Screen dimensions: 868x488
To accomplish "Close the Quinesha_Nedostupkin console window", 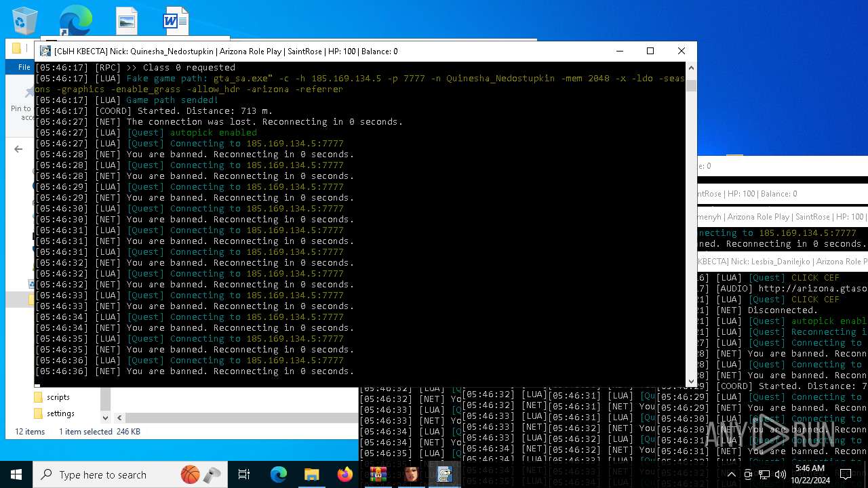I will [682, 51].
